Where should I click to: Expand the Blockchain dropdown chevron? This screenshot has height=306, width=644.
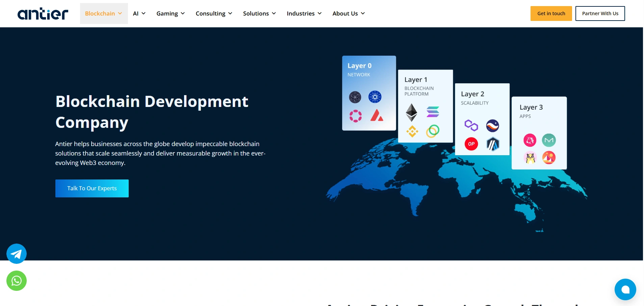click(x=120, y=13)
